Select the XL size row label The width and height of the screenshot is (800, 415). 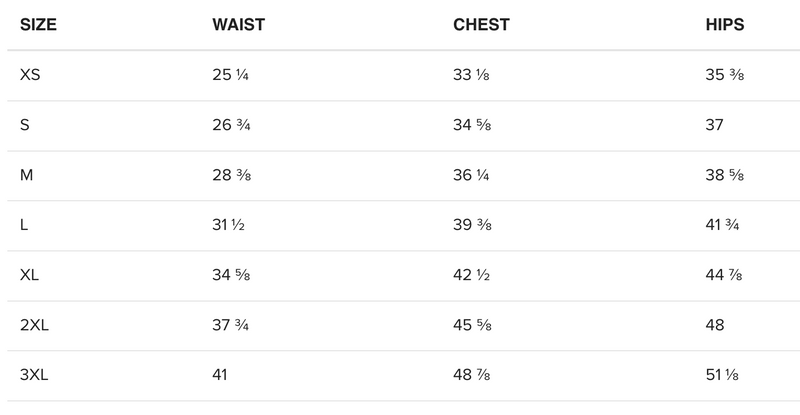tap(30, 274)
